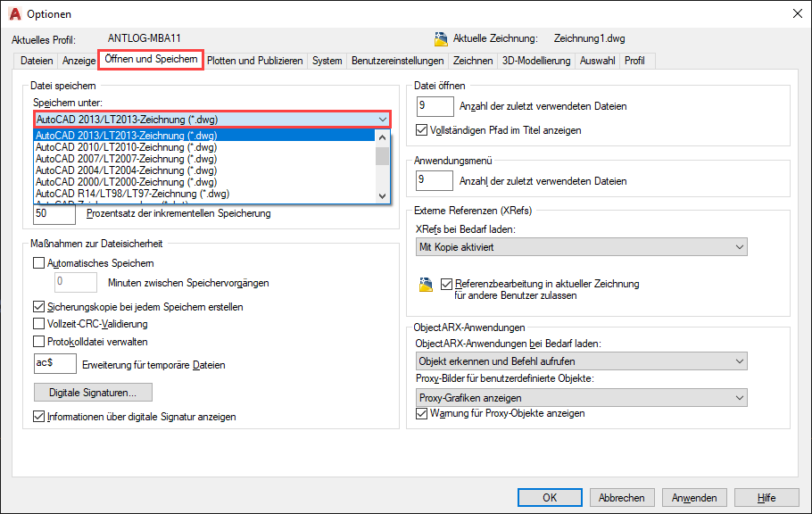Click recent files count field under Datei öffnen
The image size is (812, 514).
point(435,106)
